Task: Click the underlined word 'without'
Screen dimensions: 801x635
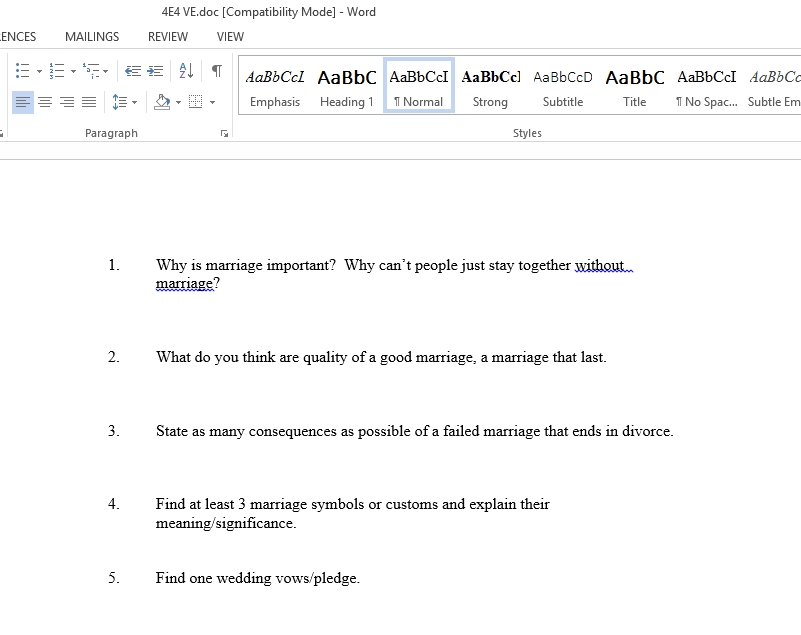Action: coord(599,266)
